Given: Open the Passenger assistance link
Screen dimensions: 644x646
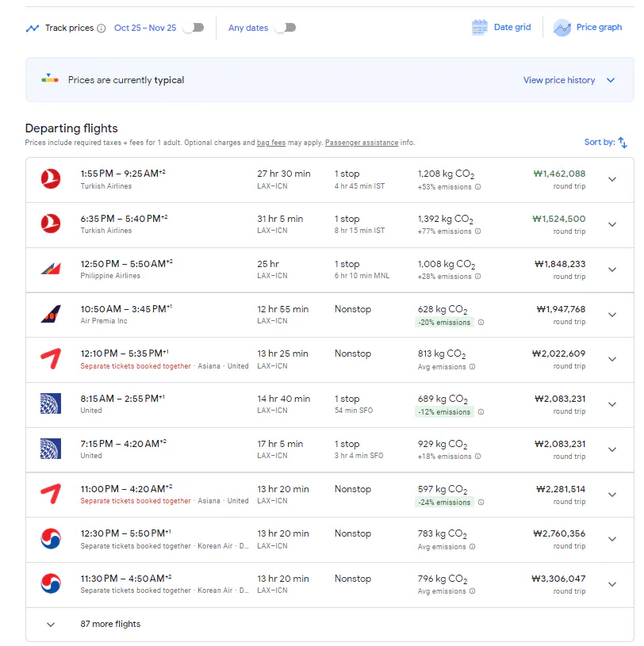Looking at the screenshot, I should pyautogui.click(x=362, y=143).
